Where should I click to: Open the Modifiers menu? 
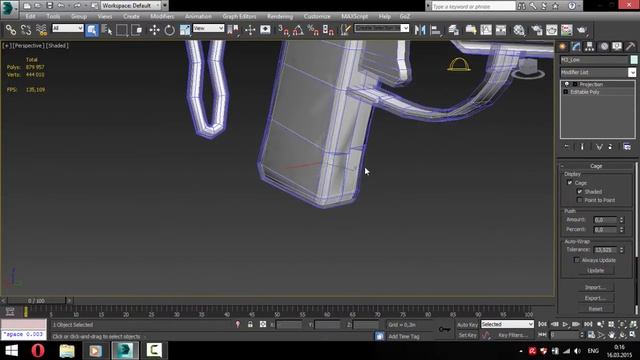point(162,16)
